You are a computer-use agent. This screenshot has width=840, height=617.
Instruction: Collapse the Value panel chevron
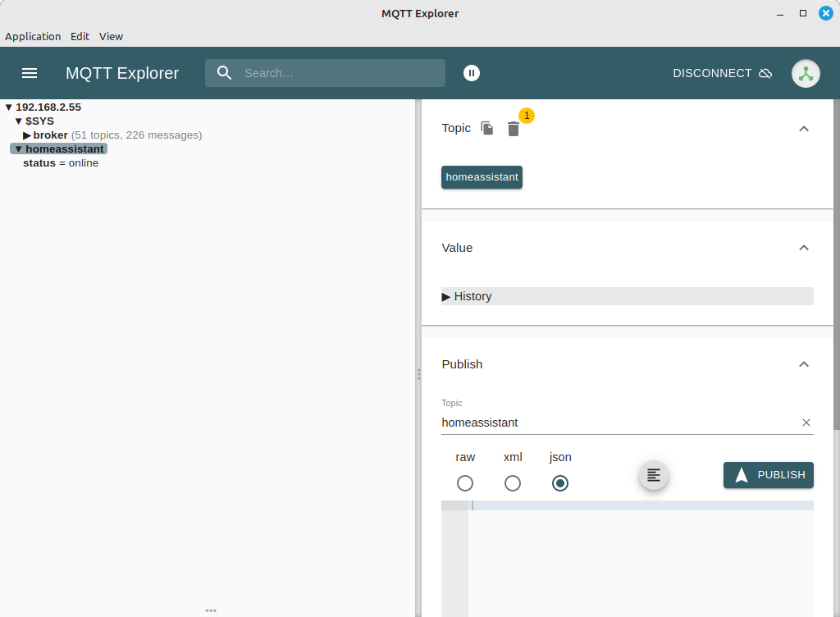[x=804, y=248]
